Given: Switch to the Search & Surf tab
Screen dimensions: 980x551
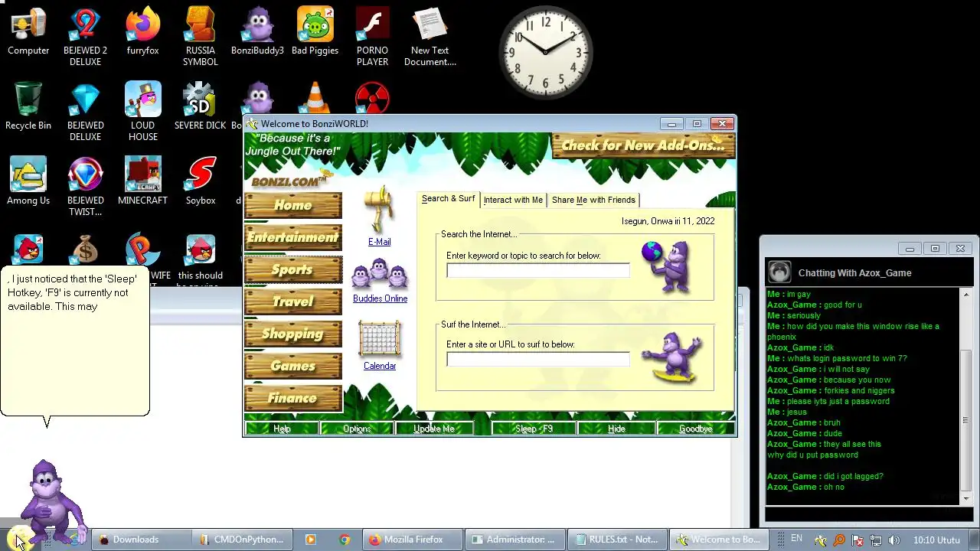Looking at the screenshot, I should pyautogui.click(x=448, y=199).
